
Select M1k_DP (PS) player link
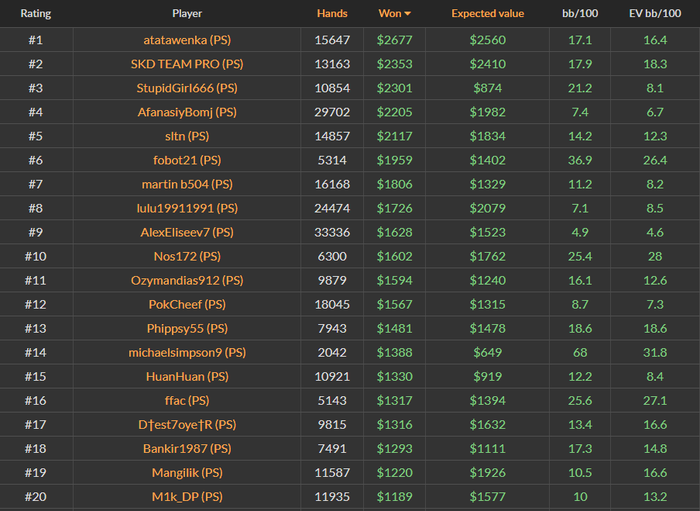(x=187, y=496)
